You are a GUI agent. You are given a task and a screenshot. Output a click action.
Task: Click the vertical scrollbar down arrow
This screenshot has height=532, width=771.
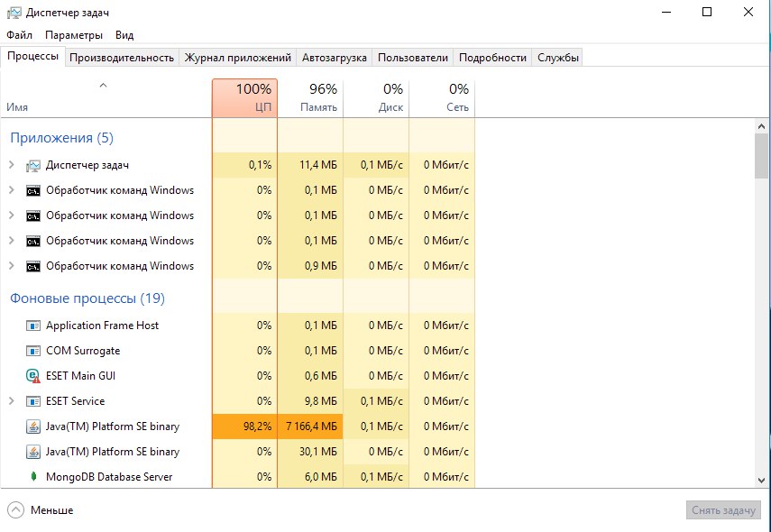coord(762,481)
